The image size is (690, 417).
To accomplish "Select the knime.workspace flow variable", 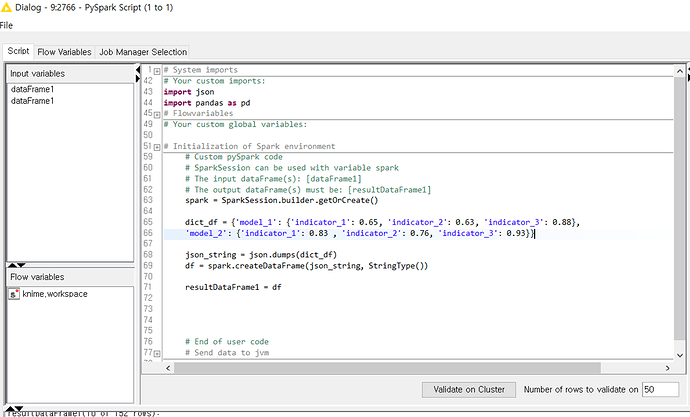I will pyautogui.click(x=55, y=294).
